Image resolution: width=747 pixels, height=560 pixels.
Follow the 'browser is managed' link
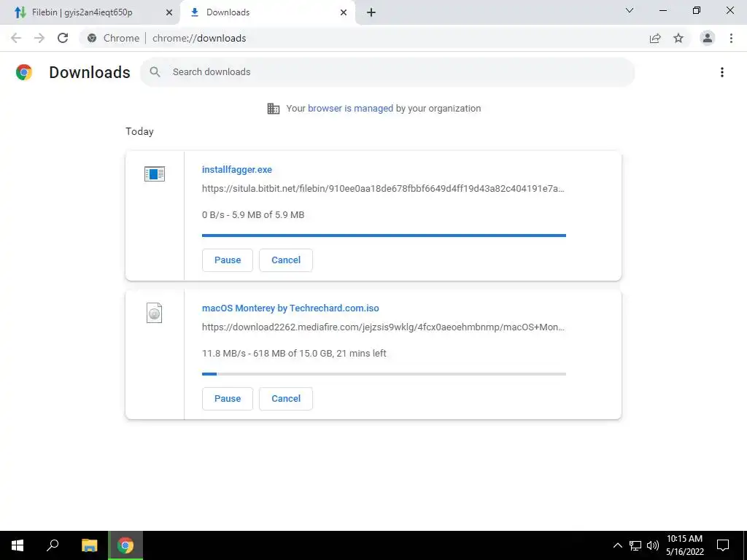click(x=351, y=108)
